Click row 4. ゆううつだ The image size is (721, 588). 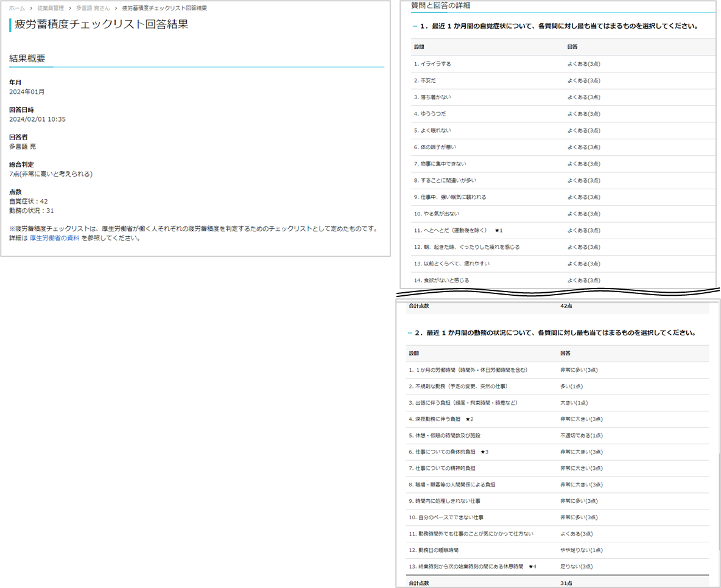pos(564,114)
